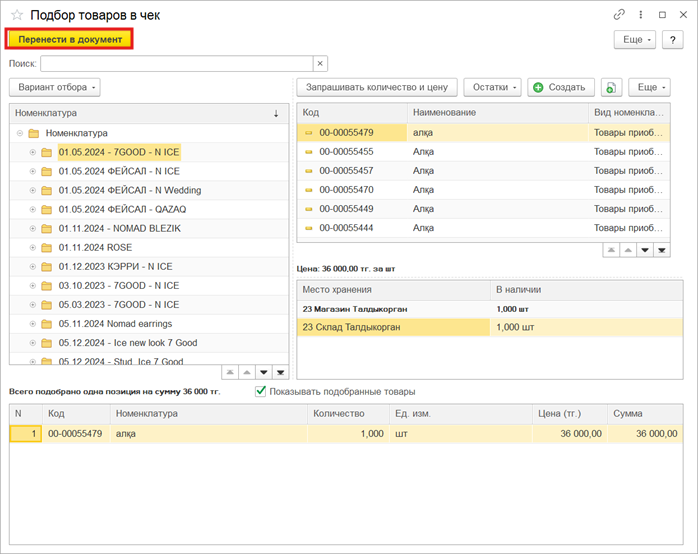Expand 05.11.2024 Nomad earrings folder
The width and height of the screenshot is (698, 554).
pyautogui.click(x=32, y=324)
